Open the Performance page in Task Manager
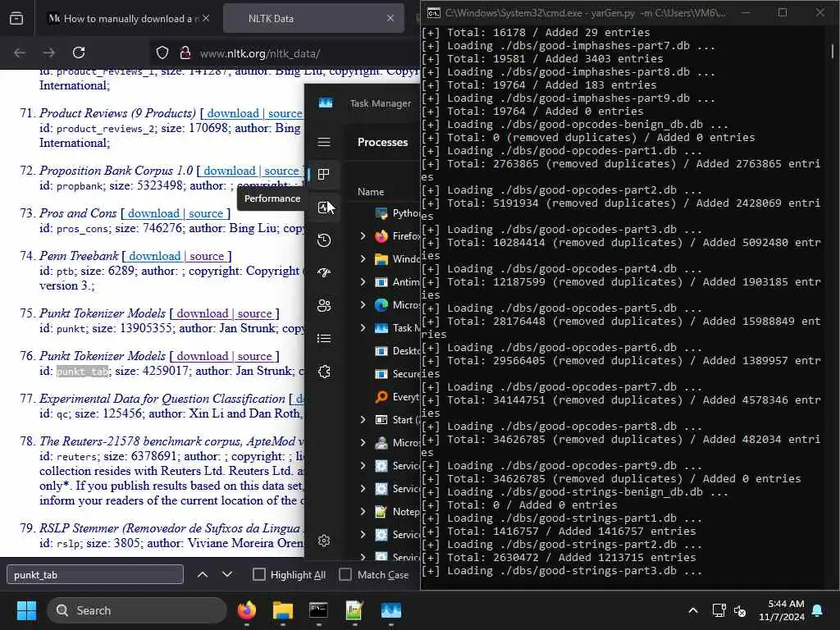 tap(323, 208)
